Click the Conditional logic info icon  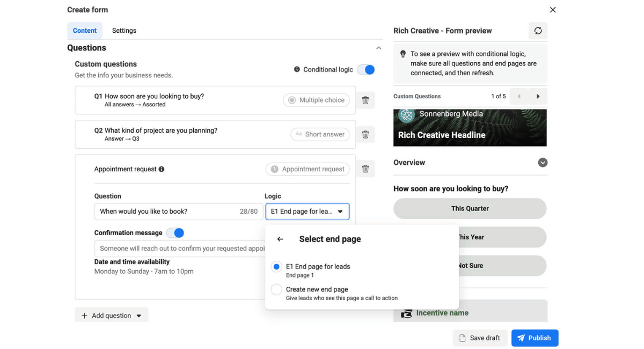coord(296,69)
